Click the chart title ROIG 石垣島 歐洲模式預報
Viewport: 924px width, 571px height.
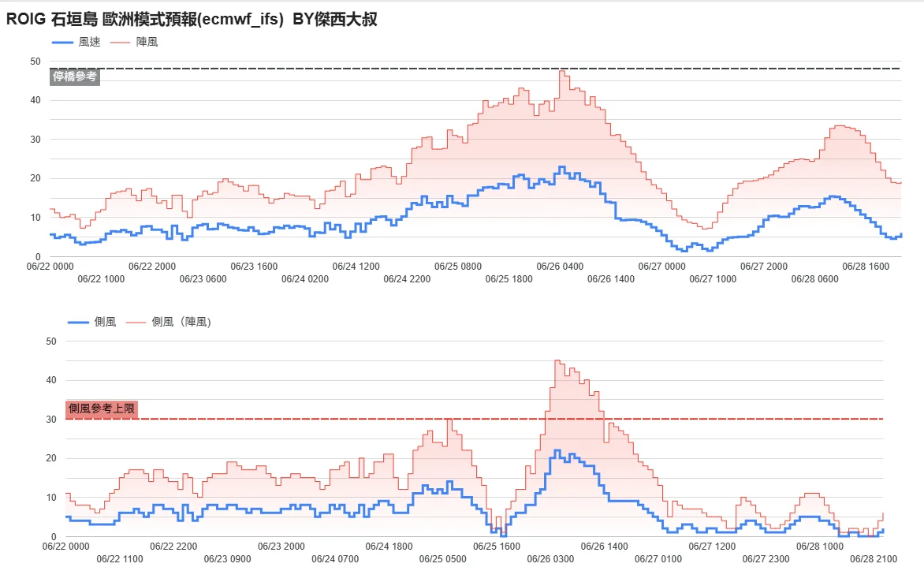tap(192, 19)
